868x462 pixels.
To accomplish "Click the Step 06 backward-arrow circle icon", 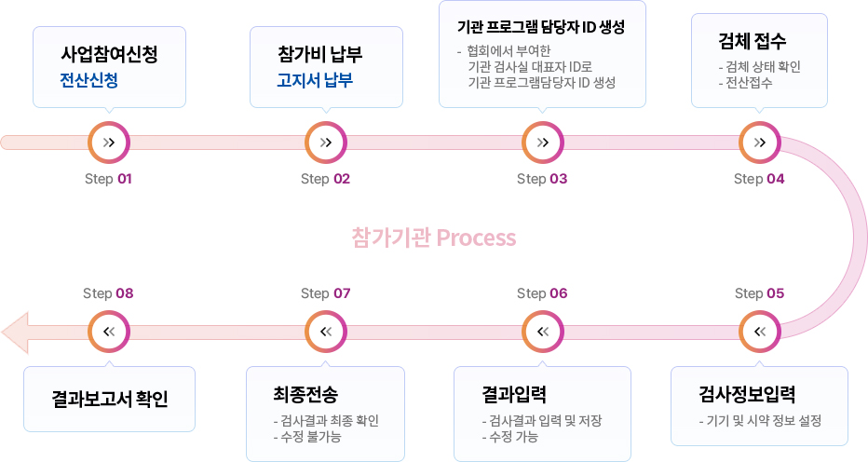I will coord(543,332).
